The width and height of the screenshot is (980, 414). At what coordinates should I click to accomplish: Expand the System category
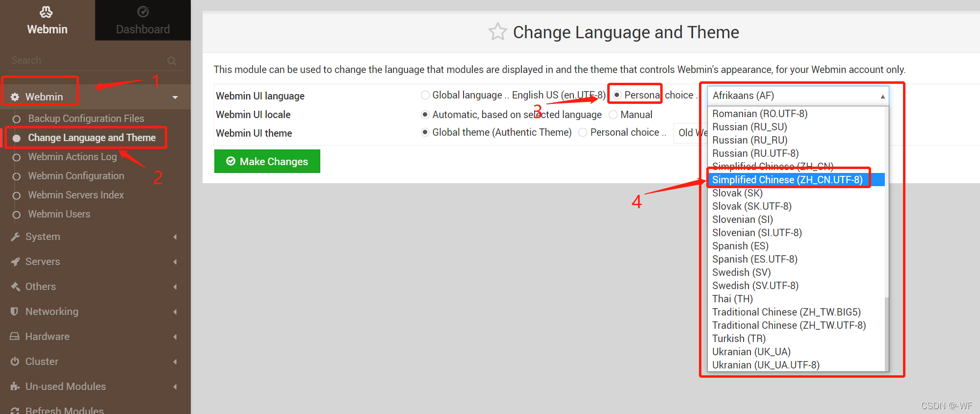(175, 237)
